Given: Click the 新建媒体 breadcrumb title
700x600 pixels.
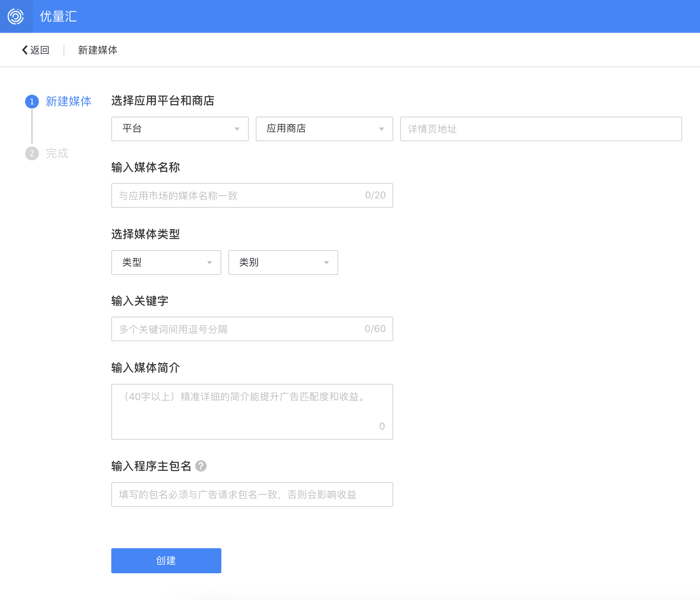Looking at the screenshot, I should click(98, 50).
